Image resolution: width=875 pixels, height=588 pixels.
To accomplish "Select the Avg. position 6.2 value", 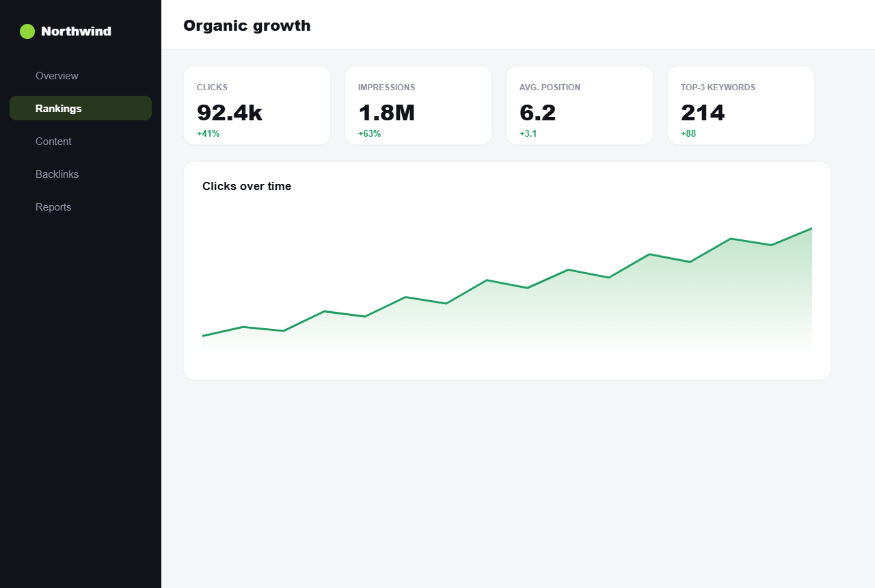I will click(538, 112).
